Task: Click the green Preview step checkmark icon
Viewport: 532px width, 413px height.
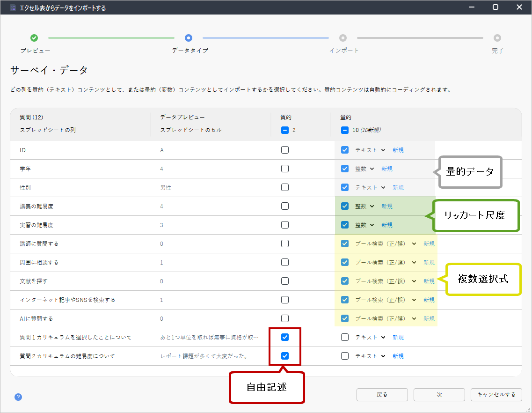Action: click(34, 38)
